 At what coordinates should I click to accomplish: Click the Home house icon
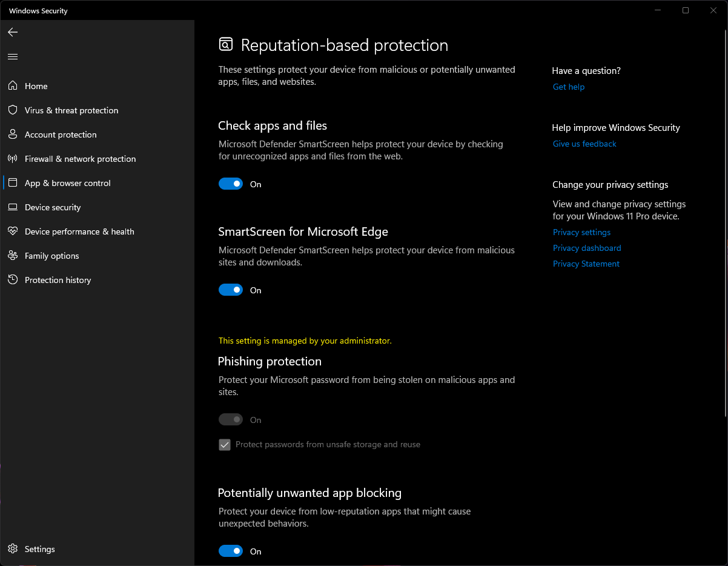(x=13, y=86)
